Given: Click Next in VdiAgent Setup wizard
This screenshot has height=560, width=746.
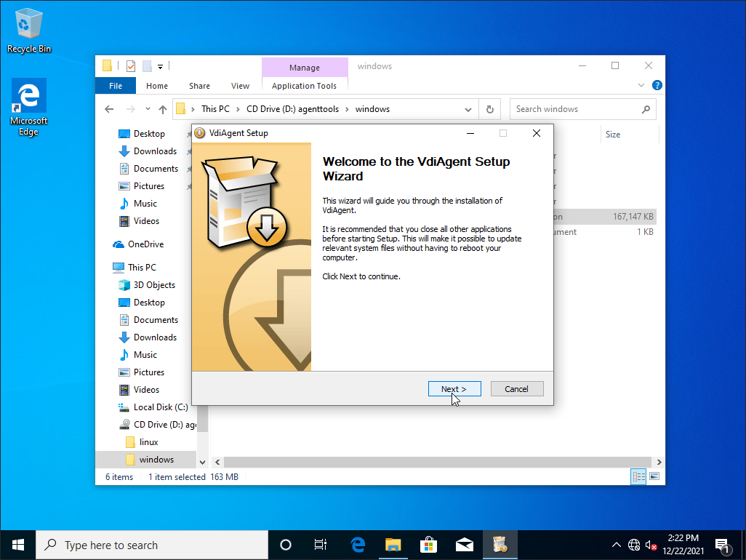Looking at the screenshot, I should [454, 388].
